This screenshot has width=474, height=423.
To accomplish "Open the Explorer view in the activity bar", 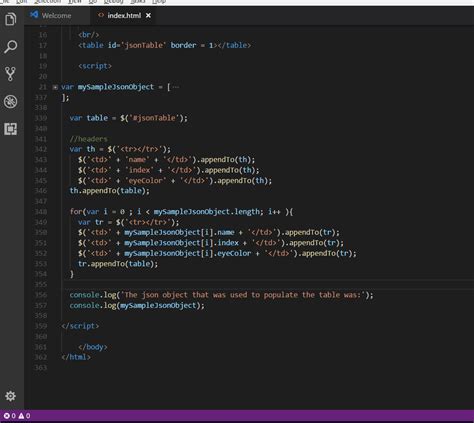I will click(11, 19).
